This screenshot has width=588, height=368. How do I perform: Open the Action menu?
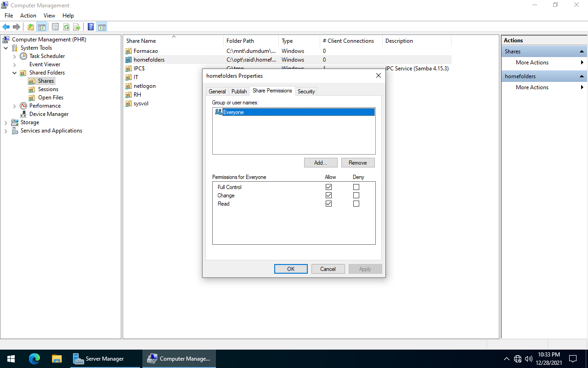28,15
